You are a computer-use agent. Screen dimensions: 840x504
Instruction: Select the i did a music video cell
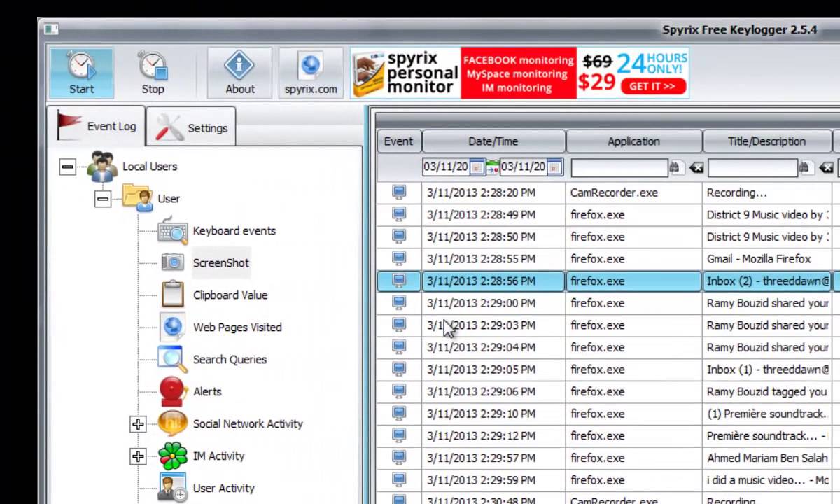(766, 480)
